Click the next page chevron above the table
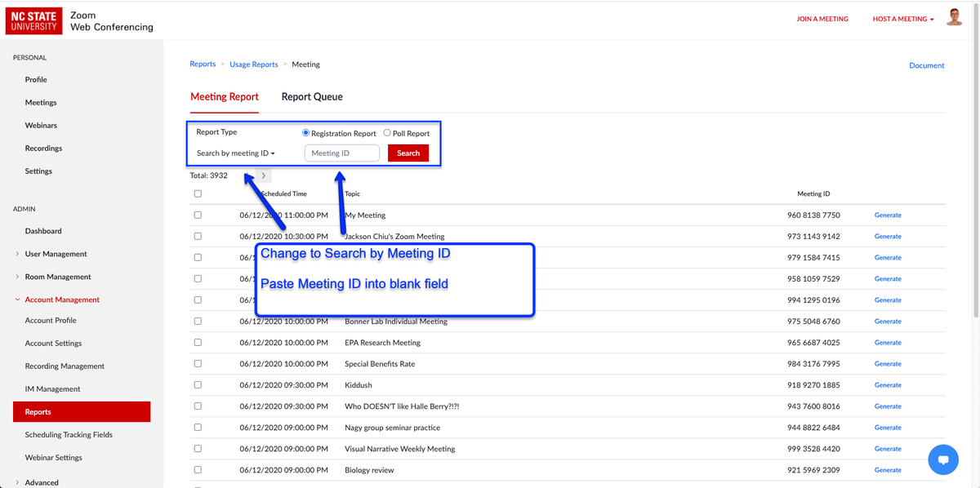The height and width of the screenshot is (488, 980). [x=262, y=175]
